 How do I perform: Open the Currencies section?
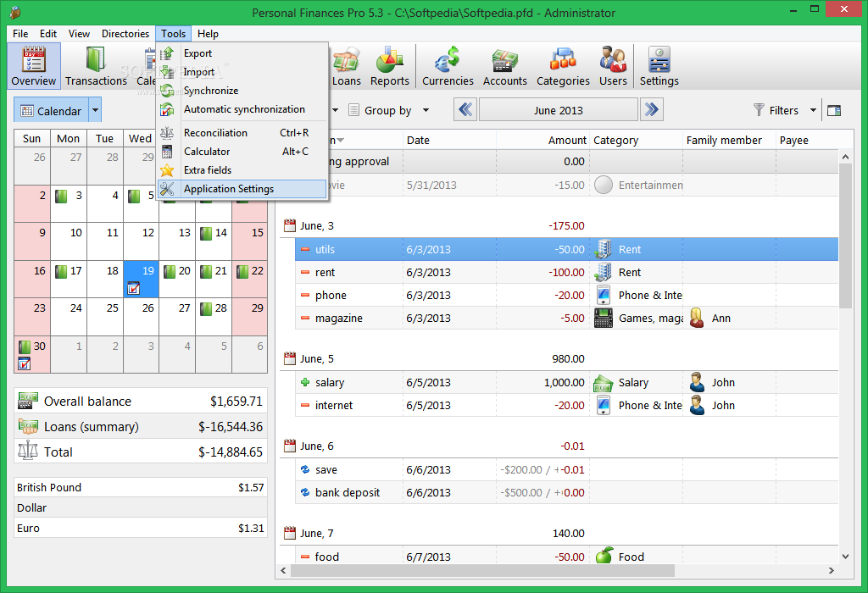448,66
